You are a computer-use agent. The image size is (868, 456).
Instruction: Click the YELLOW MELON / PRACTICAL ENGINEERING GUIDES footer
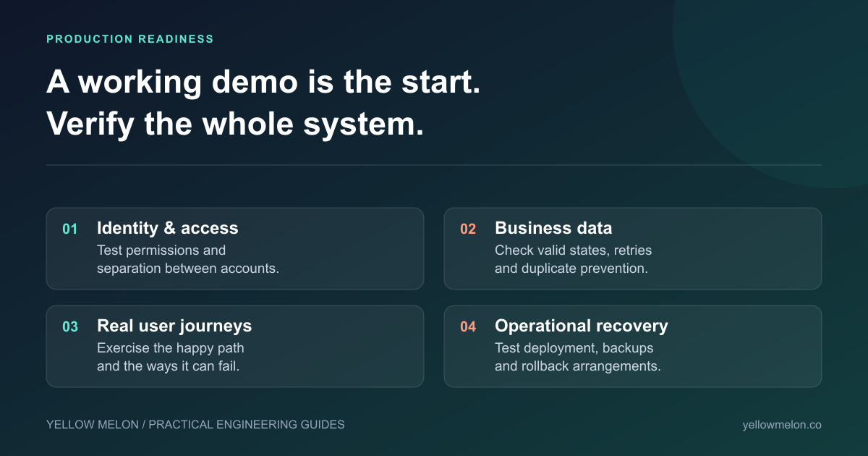click(x=195, y=425)
